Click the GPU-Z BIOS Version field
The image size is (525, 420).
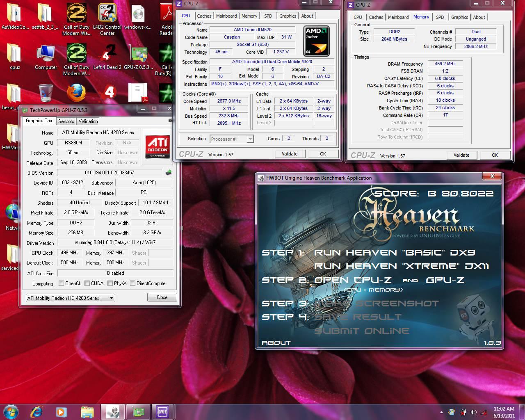coord(110,173)
